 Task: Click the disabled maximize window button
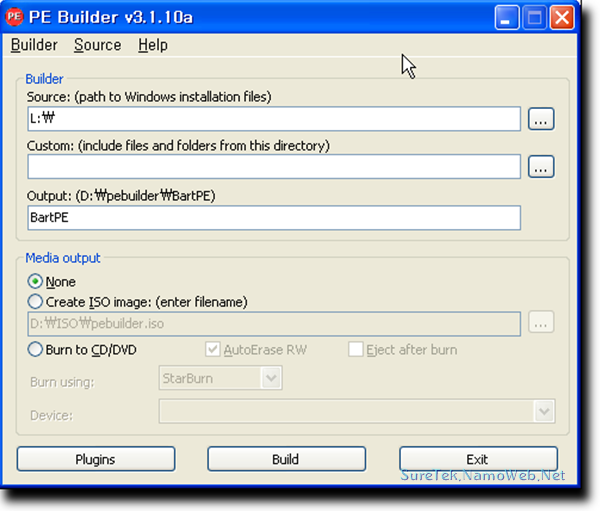[534, 18]
